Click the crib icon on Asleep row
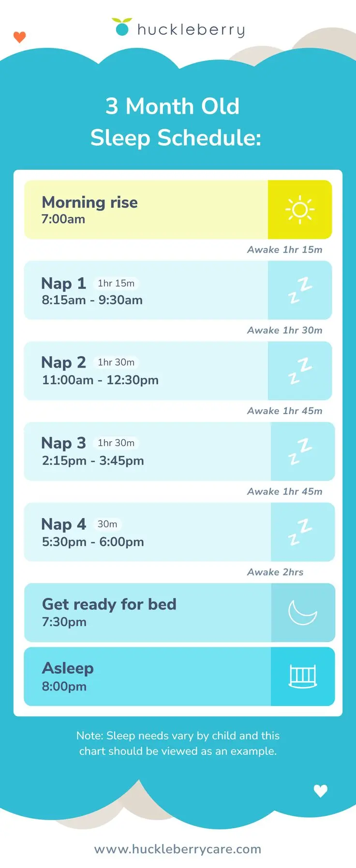The height and width of the screenshot is (868, 356). (303, 676)
